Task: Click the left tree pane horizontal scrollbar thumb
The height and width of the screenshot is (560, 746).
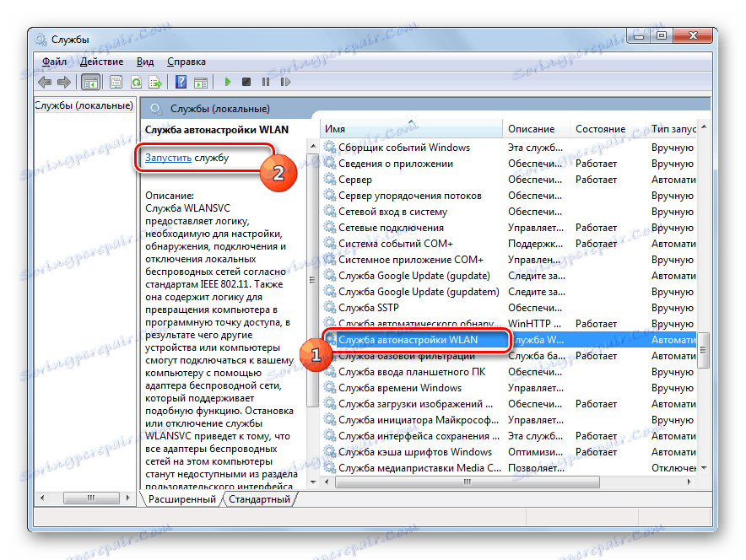Action: click(91, 498)
